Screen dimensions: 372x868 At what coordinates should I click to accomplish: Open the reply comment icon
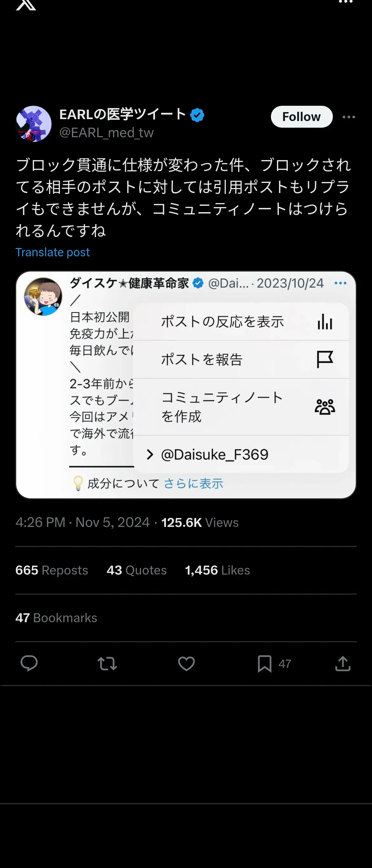point(29,663)
